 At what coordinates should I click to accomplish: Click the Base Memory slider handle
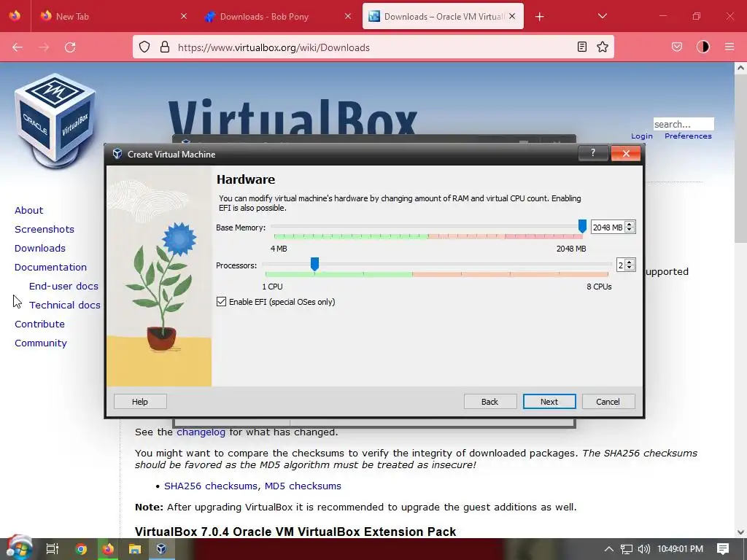[582, 226]
